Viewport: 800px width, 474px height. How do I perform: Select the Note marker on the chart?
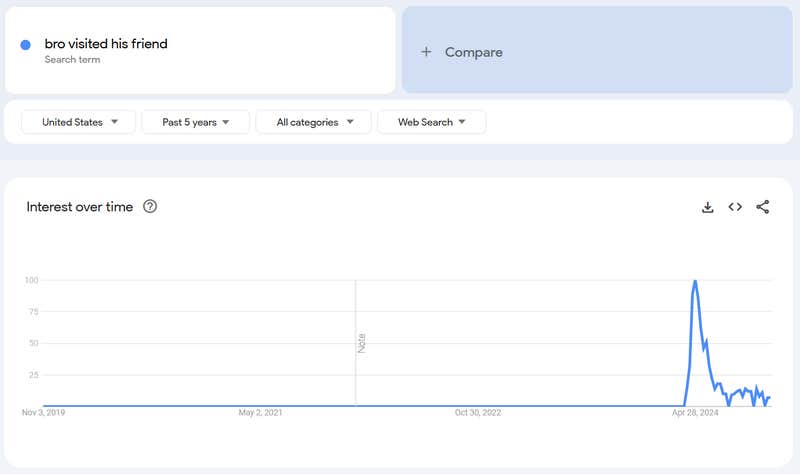362,342
